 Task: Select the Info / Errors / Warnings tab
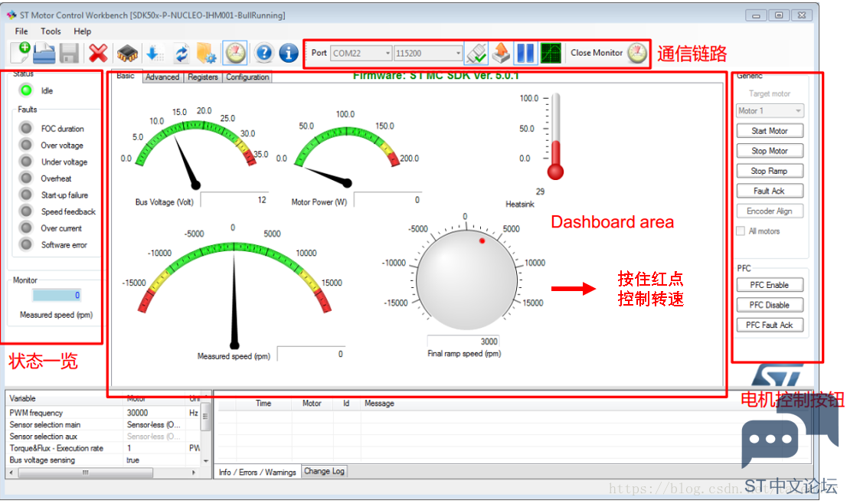(257, 472)
